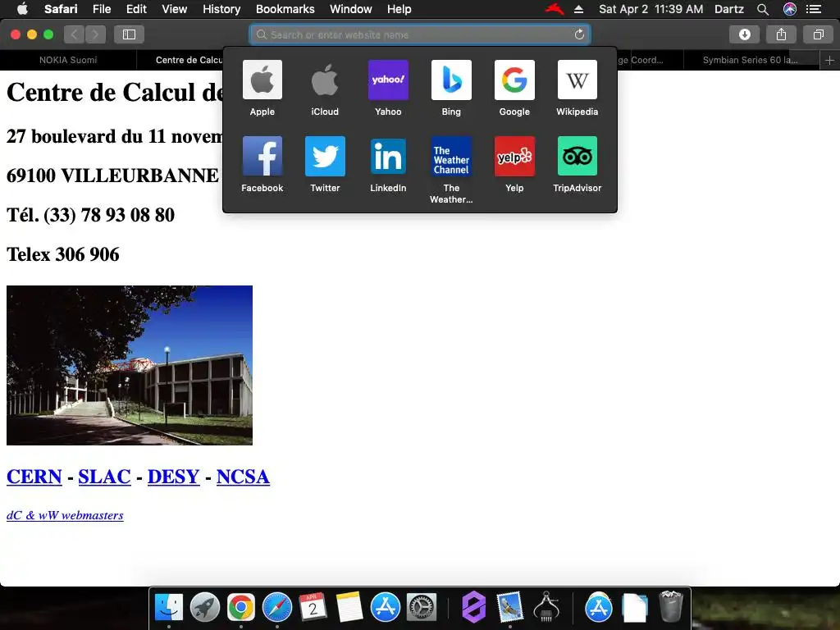Open the Edit menu
Image resolution: width=840 pixels, height=630 pixels.
coord(136,9)
